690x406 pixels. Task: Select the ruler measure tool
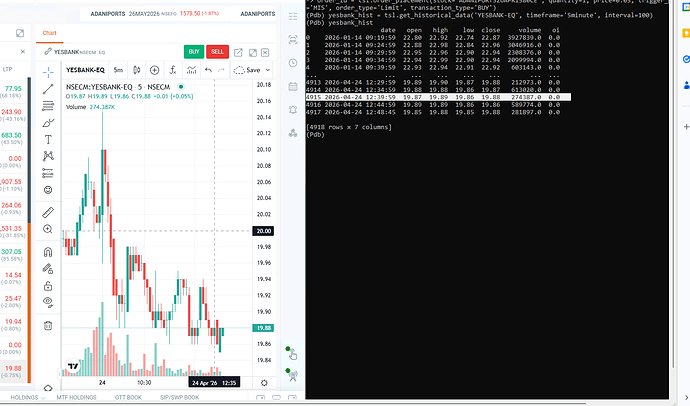click(x=48, y=212)
